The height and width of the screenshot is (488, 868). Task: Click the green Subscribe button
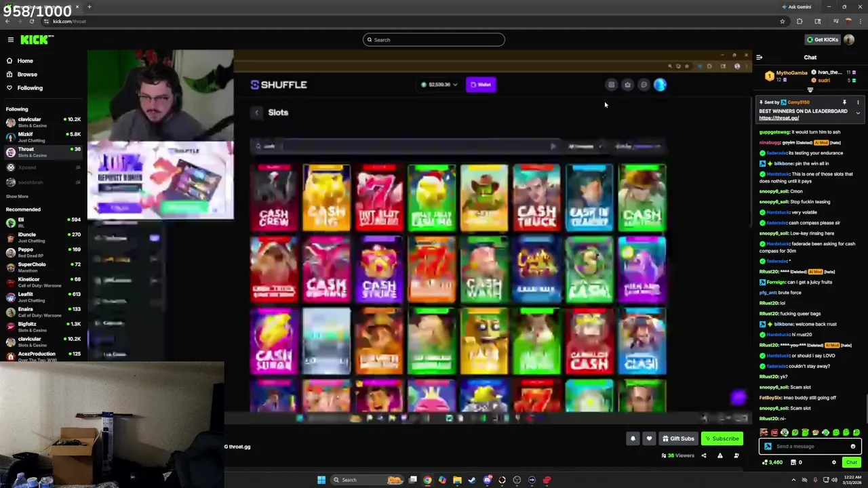click(722, 439)
